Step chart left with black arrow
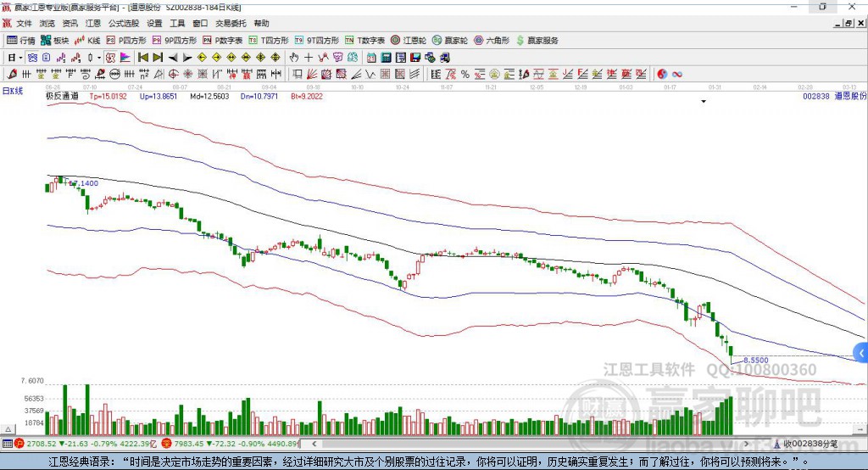Image resolution: width=868 pixels, height=470 pixels. [x=173, y=58]
